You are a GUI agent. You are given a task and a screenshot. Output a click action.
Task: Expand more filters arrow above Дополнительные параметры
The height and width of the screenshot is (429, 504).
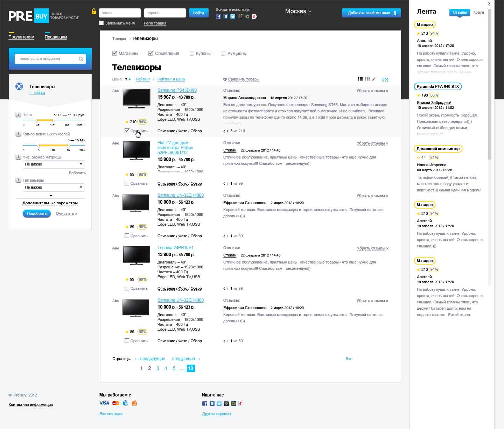tap(51, 196)
